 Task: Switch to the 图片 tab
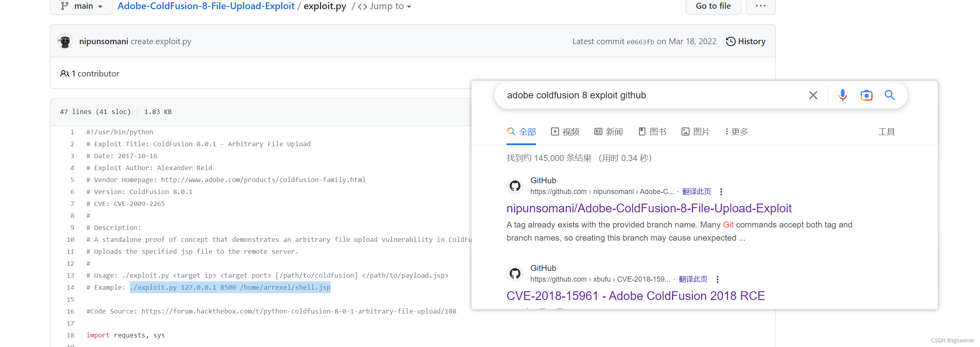click(x=696, y=132)
